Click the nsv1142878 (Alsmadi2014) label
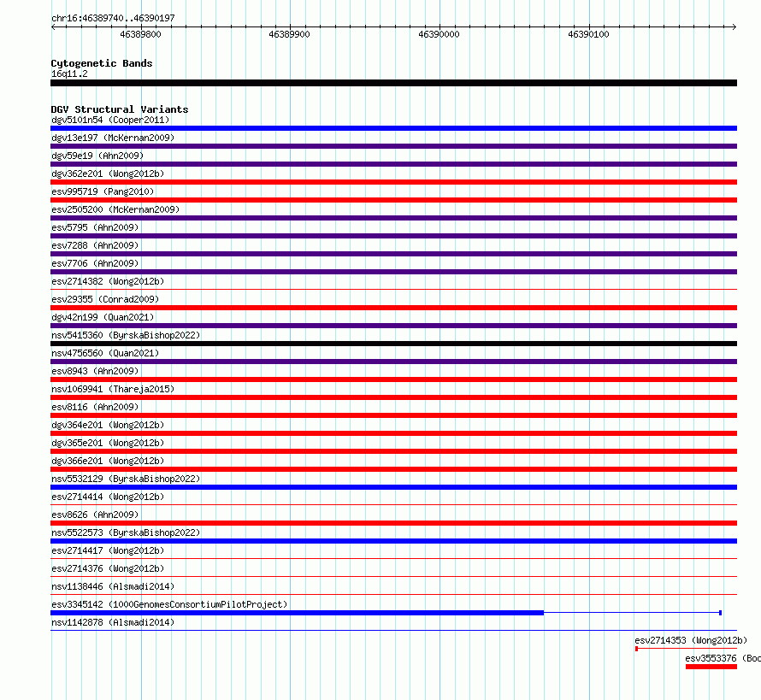 pos(113,622)
